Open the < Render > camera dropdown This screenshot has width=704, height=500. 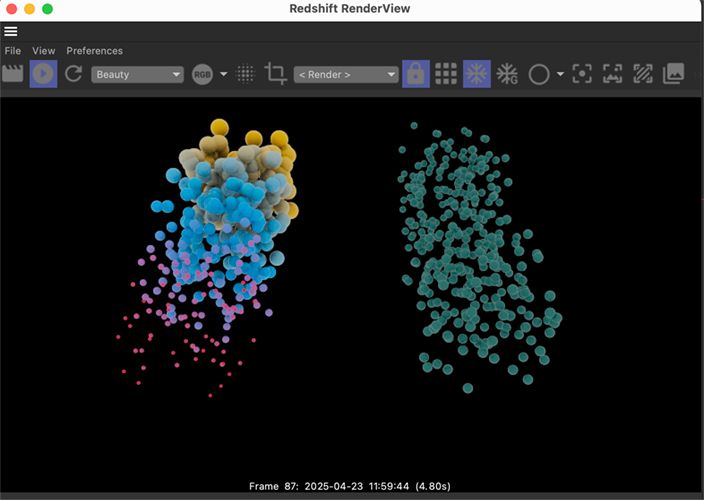[346, 75]
